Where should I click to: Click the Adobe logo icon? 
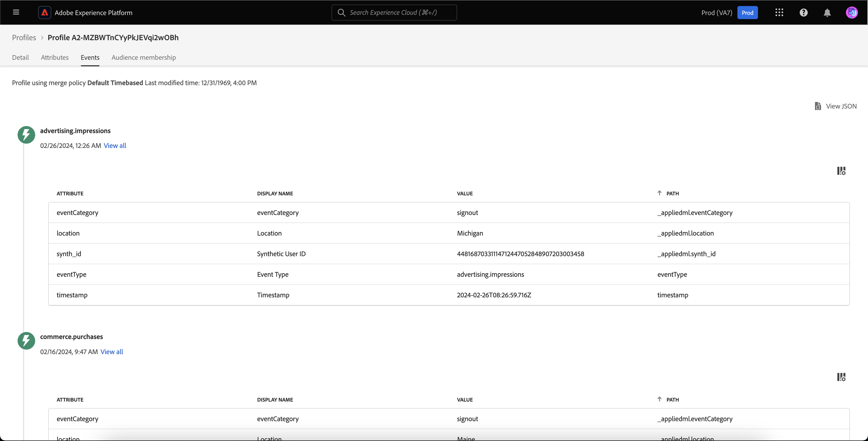click(x=44, y=13)
